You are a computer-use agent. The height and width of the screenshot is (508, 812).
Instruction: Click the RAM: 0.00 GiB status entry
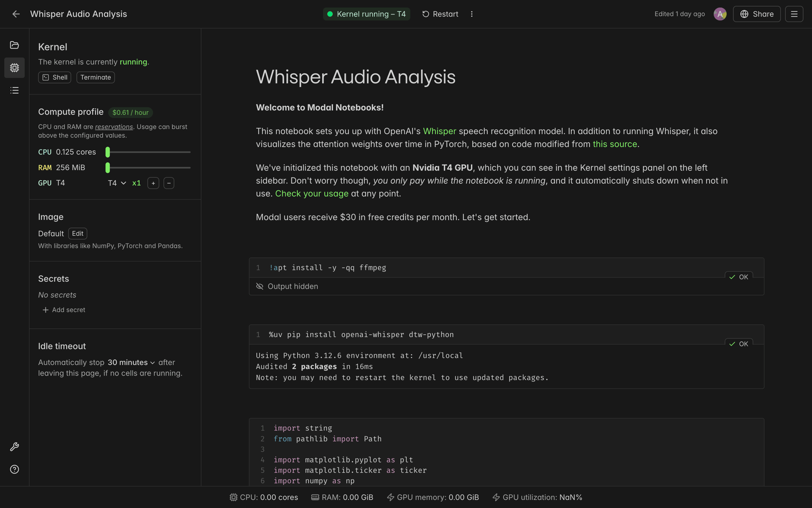(342, 497)
